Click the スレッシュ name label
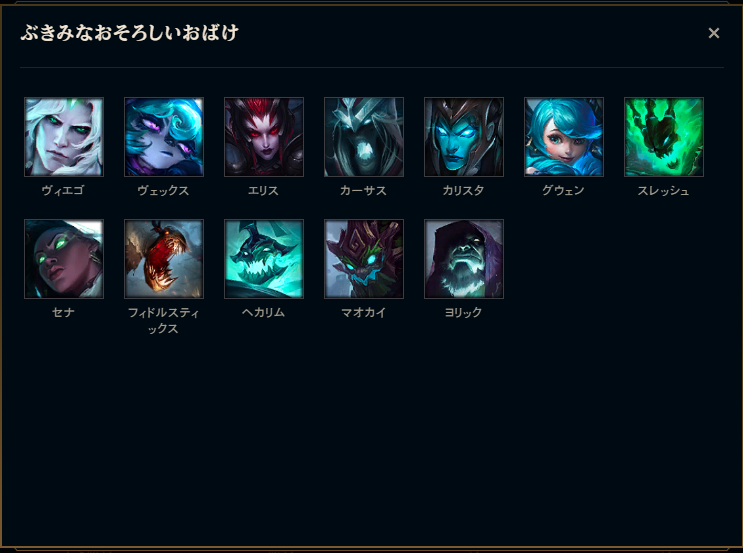743x553 pixels. click(663, 190)
